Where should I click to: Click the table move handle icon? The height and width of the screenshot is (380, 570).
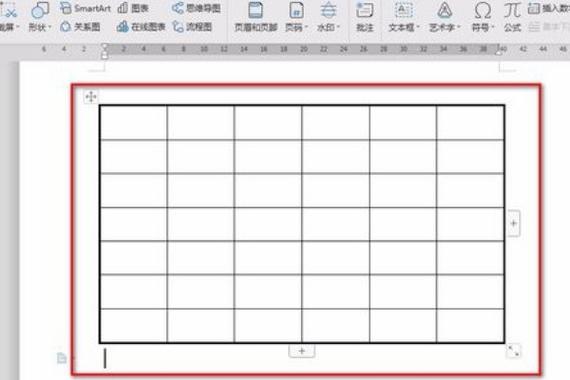click(91, 97)
